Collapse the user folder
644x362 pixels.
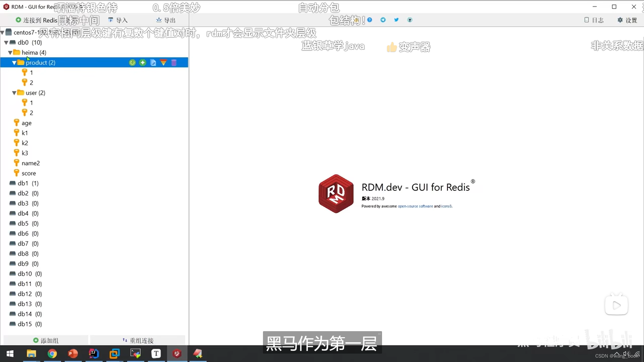click(x=14, y=93)
